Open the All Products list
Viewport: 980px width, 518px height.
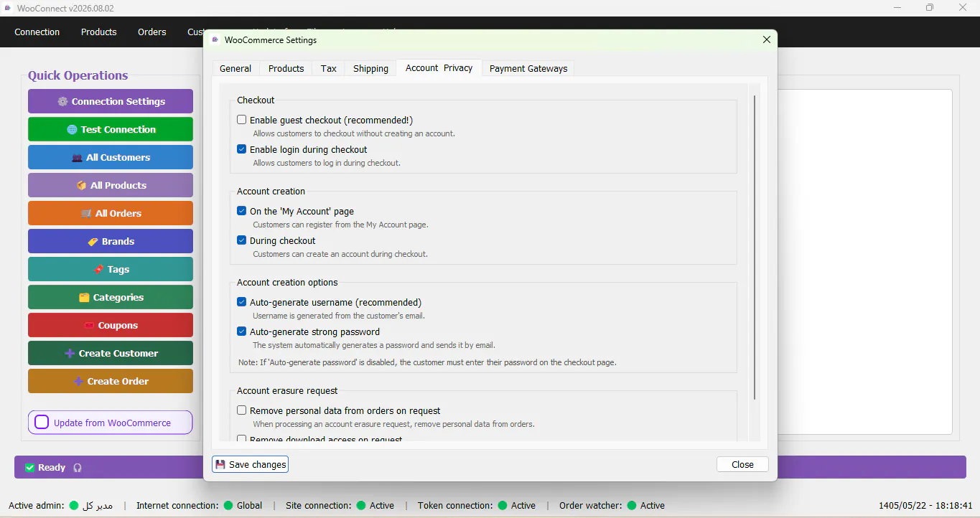coord(111,185)
